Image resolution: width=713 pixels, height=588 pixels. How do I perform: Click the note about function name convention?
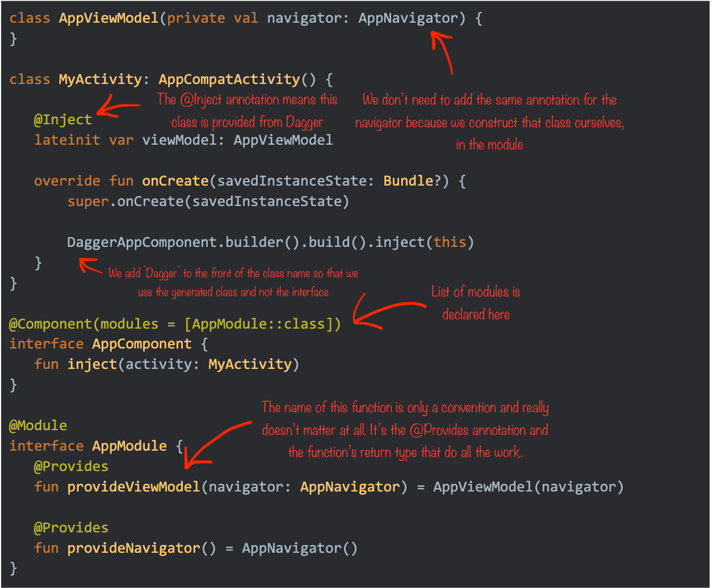[405, 430]
